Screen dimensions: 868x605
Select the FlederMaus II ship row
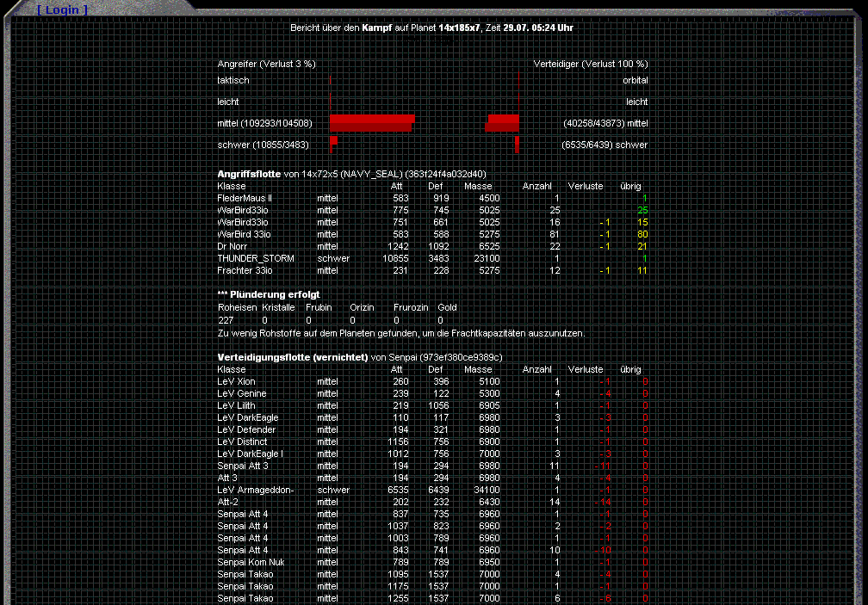[x=245, y=198]
